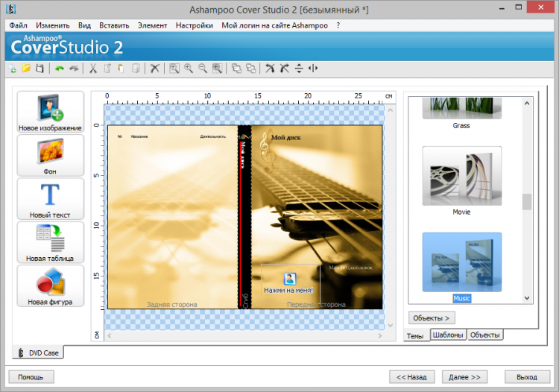
Task: Add a new image with Новое изображение
Action: tap(50, 112)
